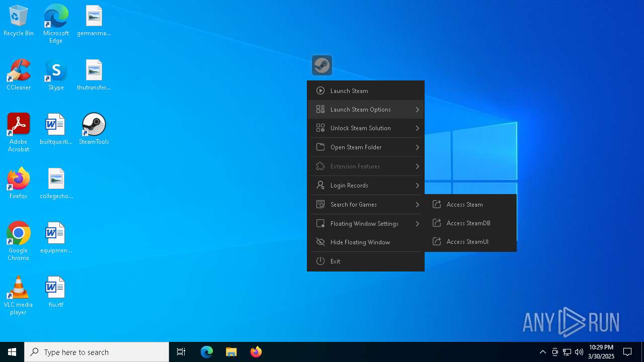Open the notification center
644x362 pixels.
pyautogui.click(x=627, y=352)
